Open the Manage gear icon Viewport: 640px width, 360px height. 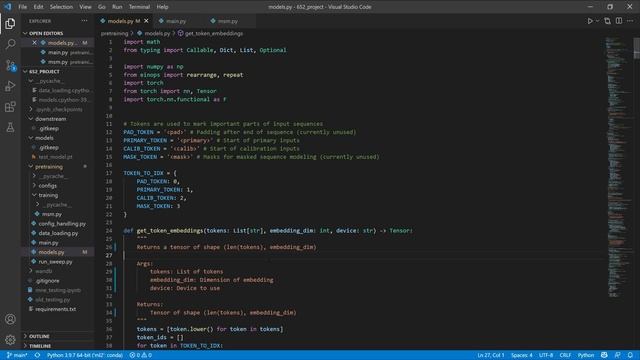click(10, 339)
